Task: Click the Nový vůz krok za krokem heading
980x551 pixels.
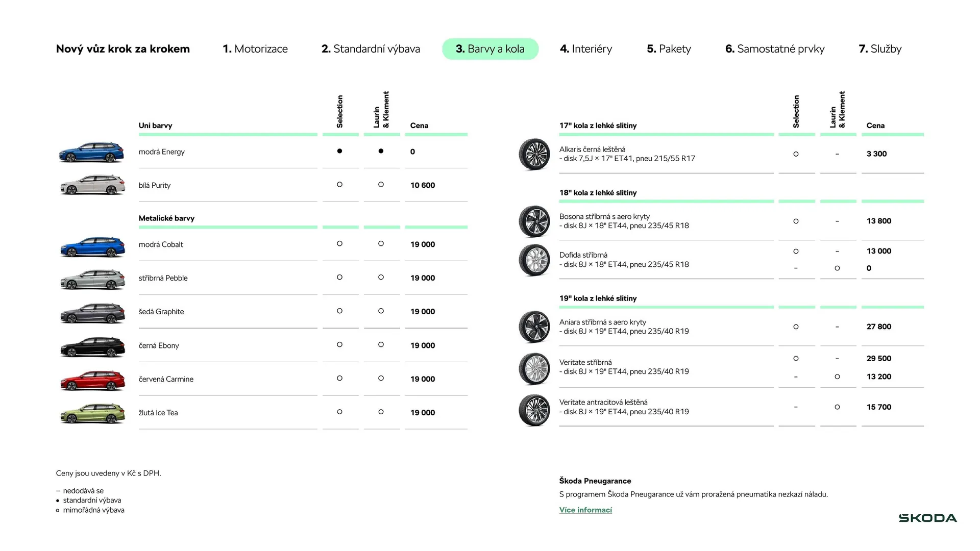Action: [123, 49]
